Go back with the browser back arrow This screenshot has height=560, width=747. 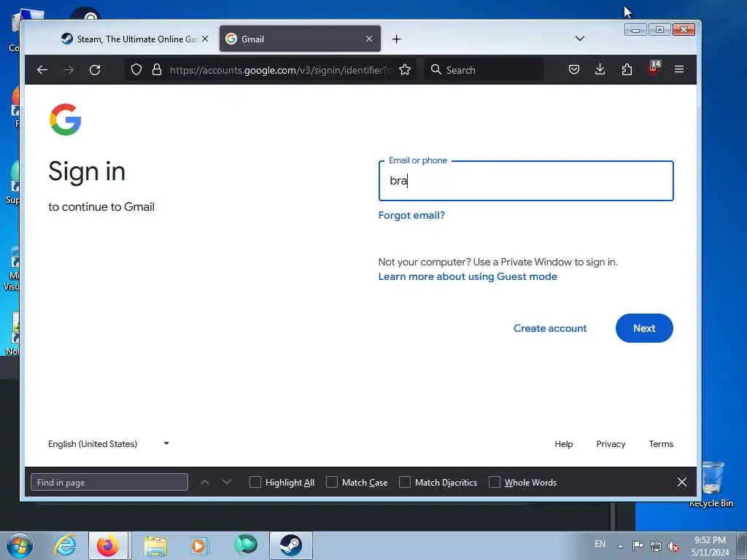tap(42, 70)
